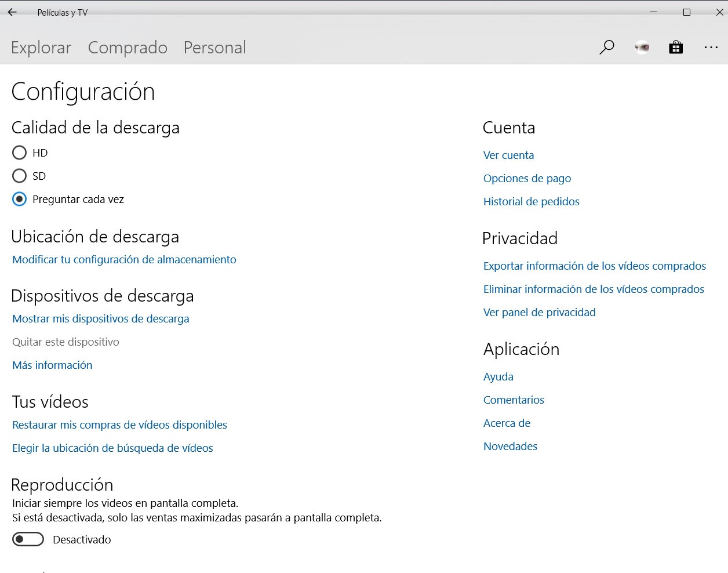This screenshot has width=728, height=573.
Task: Click the Aplicación heading
Action: 521,349
